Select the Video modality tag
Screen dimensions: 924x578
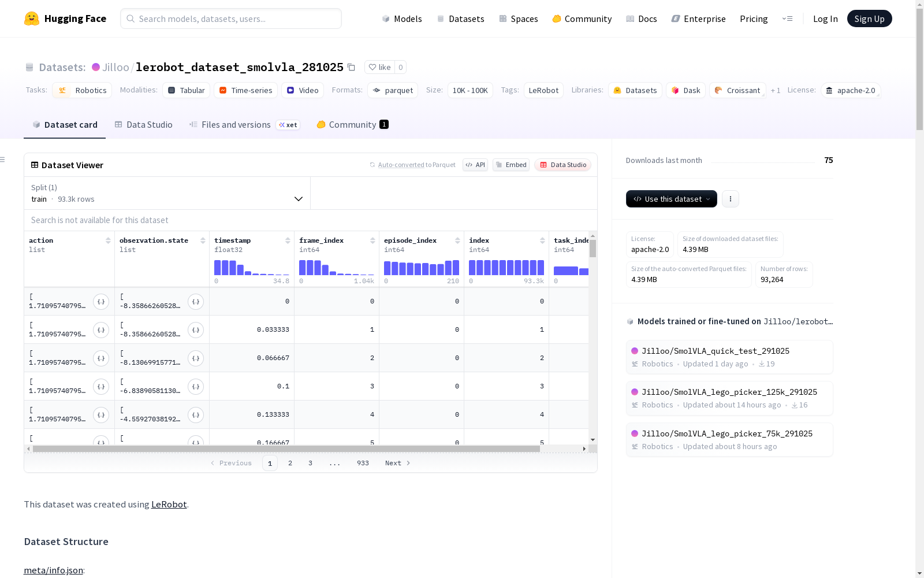pyautogui.click(x=303, y=90)
